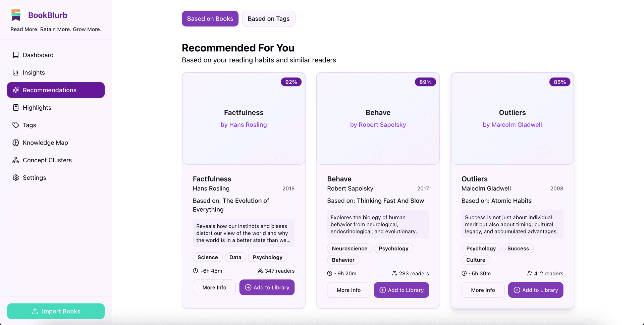Open Insights via the bar chart icon
Viewport: 644px width, 325px height.
16,72
